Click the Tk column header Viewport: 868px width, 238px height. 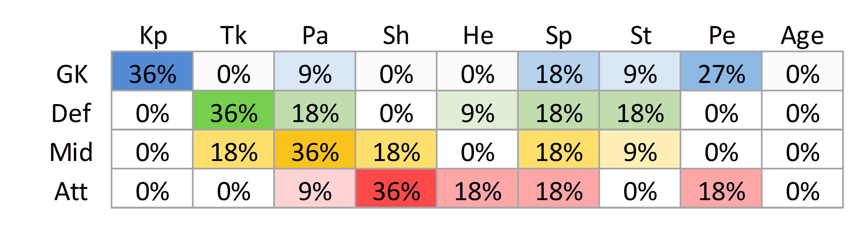(x=233, y=35)
